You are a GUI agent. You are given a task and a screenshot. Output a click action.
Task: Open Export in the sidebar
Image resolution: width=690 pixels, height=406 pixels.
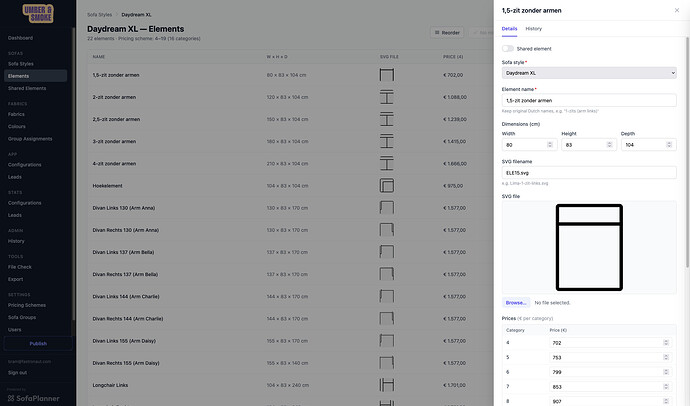pyautogui.click(x=15, y=279)
